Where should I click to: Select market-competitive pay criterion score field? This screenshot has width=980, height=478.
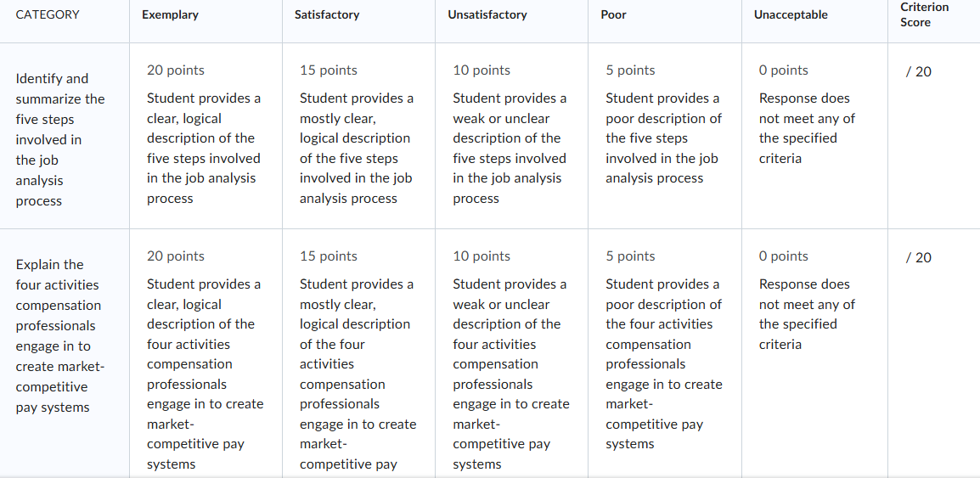coord(919,257)
